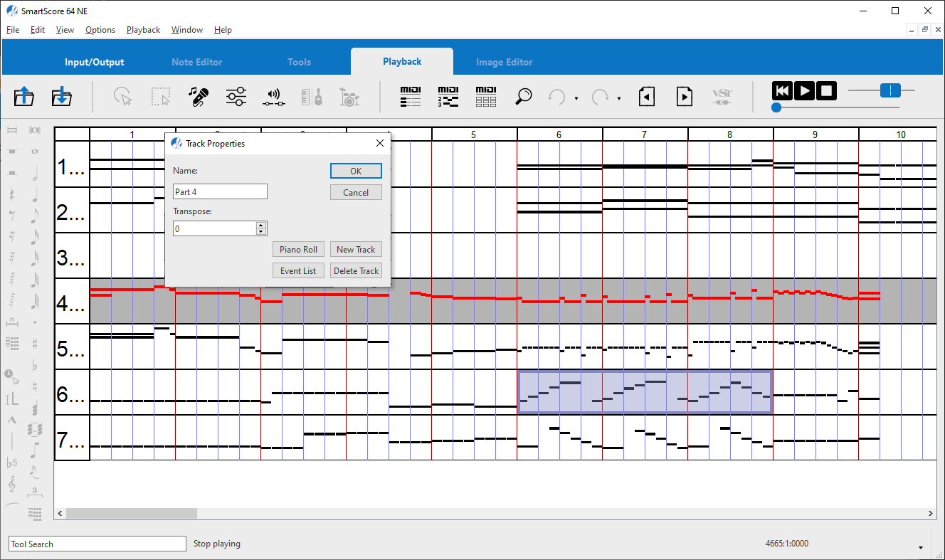Click the VST plugin icon

point(722,96)
